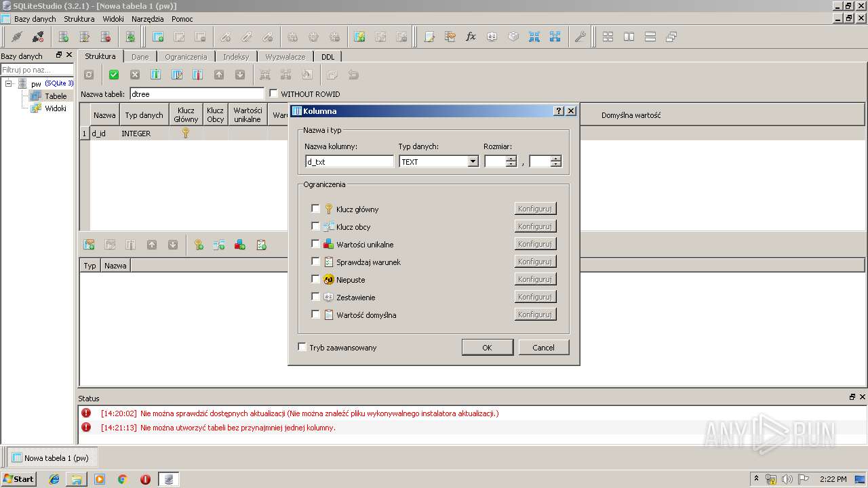Click the add database icon

click(63, 37)
